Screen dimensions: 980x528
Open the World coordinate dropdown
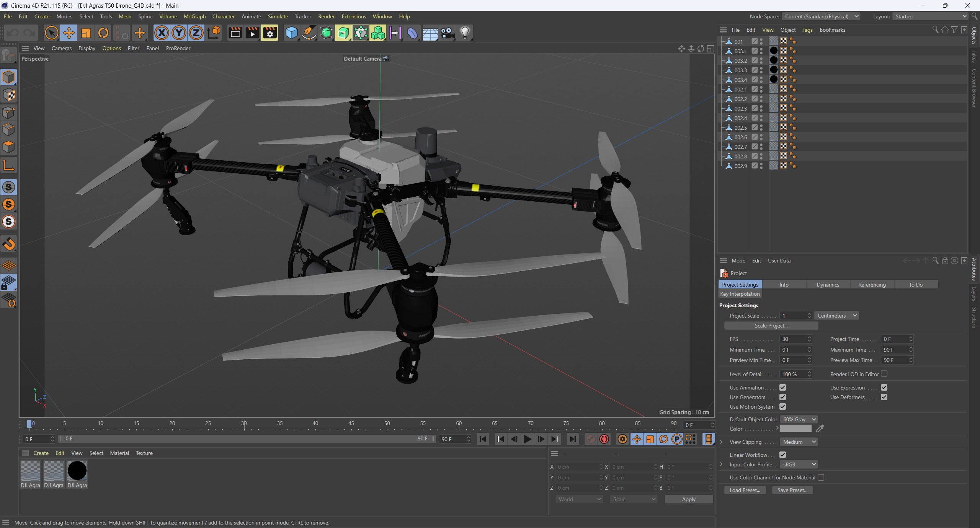[x=579, y=499]
